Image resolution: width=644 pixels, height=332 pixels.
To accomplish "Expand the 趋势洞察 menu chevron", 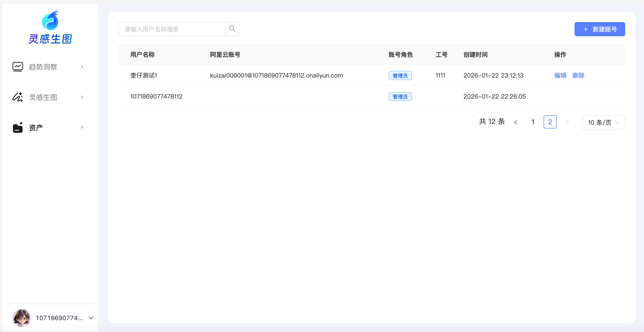I will [82, 67].
